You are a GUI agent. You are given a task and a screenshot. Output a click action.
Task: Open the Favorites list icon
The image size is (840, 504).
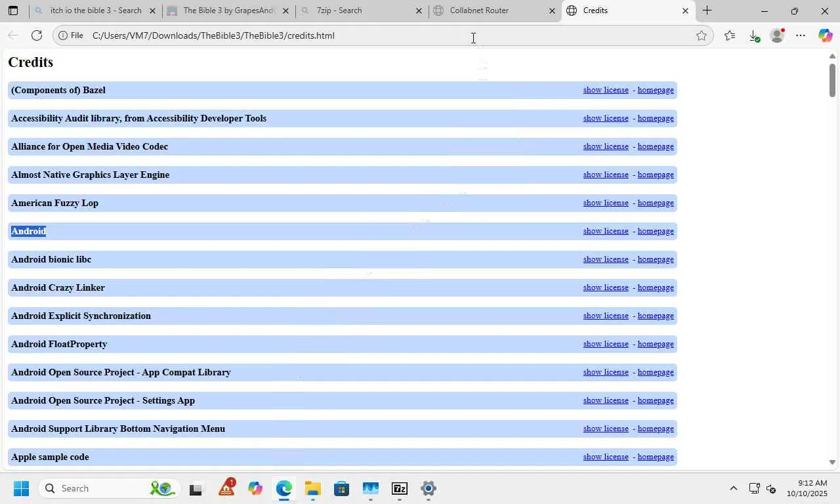730,35
